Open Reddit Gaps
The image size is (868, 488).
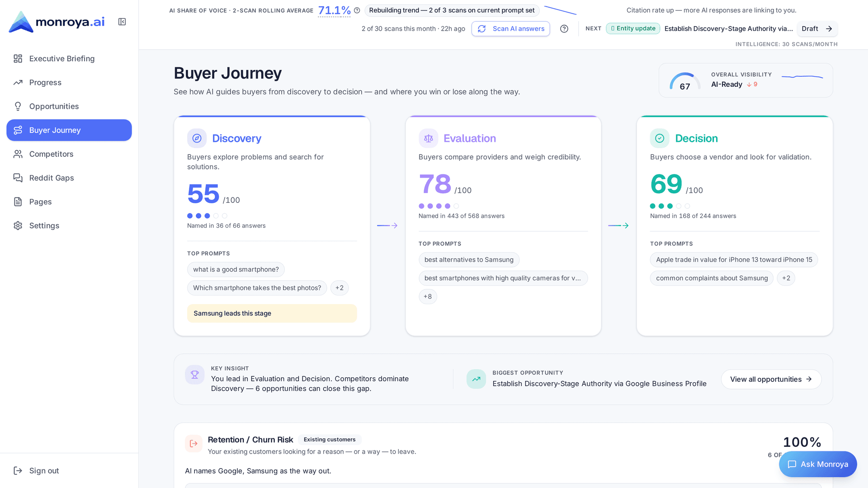tap(69, 178)
